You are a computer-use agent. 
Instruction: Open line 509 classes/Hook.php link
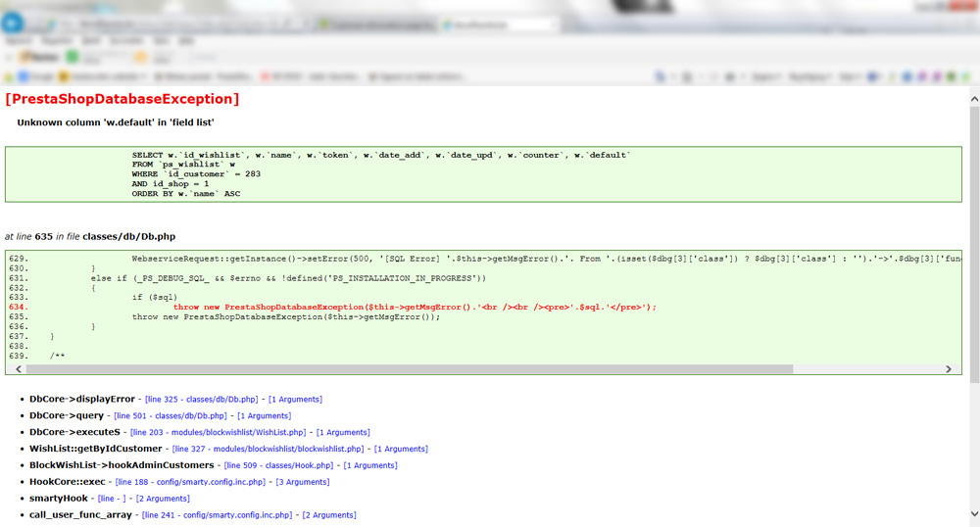click(278, 465)
